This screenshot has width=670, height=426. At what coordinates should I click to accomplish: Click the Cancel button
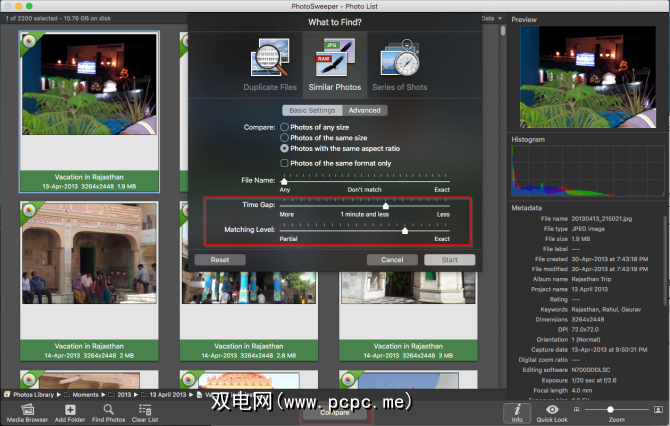pos(392,260)
